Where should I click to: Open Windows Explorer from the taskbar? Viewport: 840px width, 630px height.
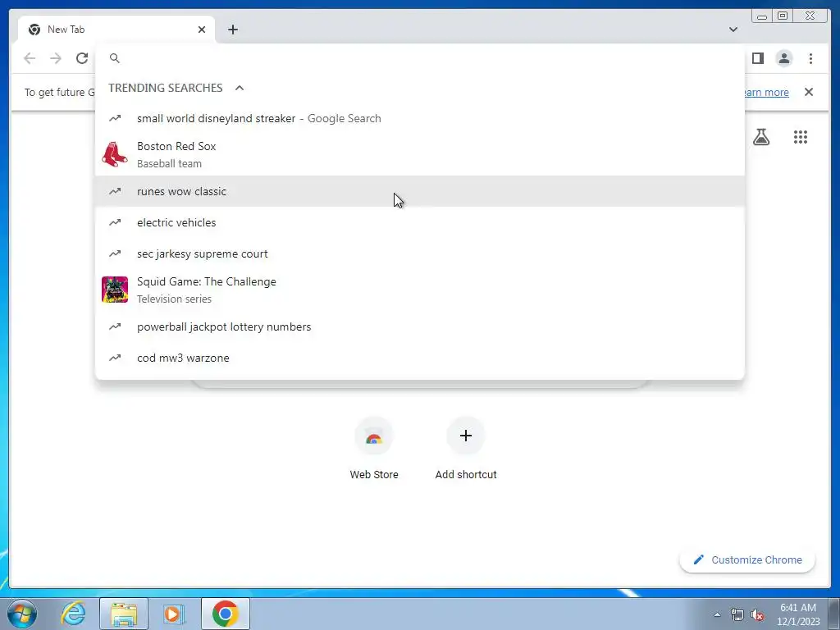124,614
